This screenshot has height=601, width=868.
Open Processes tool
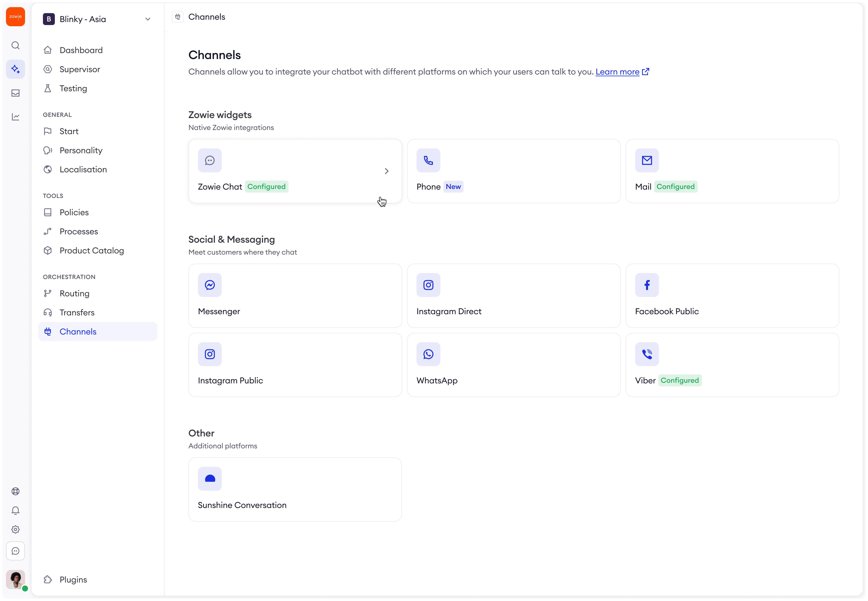[98, 232]
